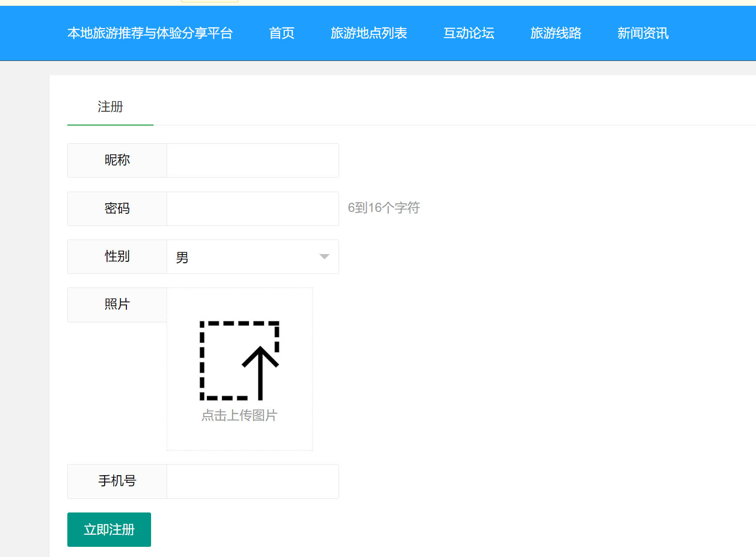Navigate to 旅游线路

(555, 33)
